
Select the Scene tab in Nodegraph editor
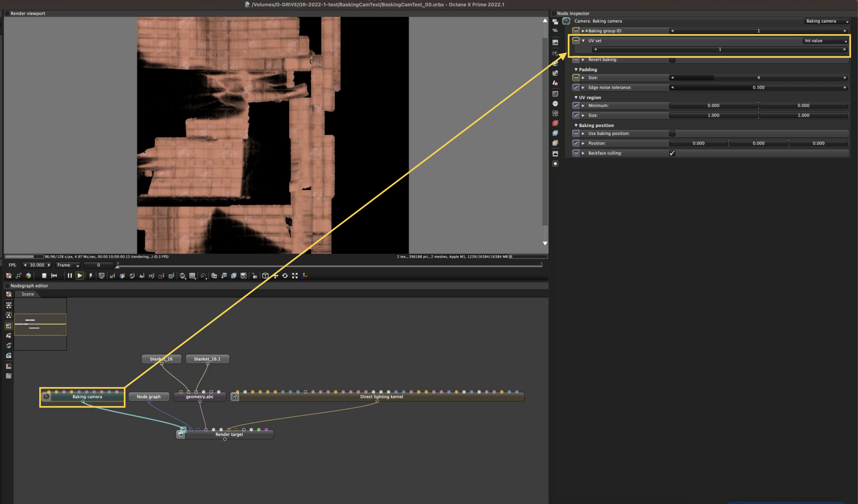(x=28, y=294)
